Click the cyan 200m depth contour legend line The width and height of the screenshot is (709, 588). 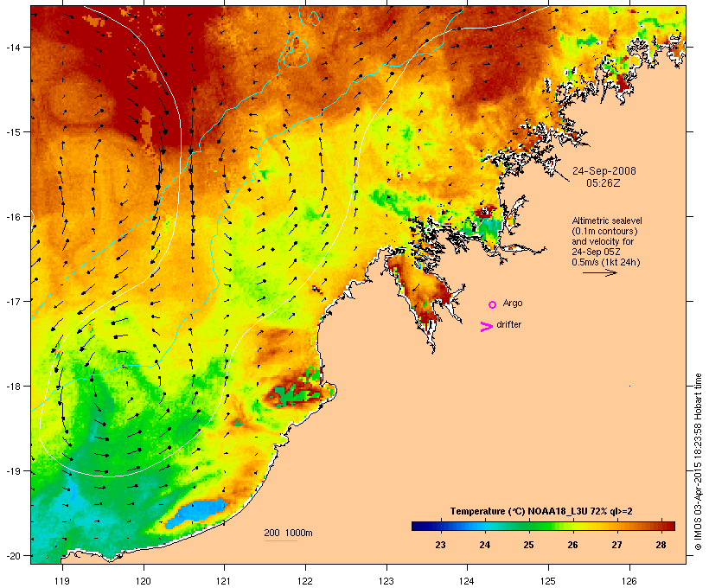click(x=280, y=540)
